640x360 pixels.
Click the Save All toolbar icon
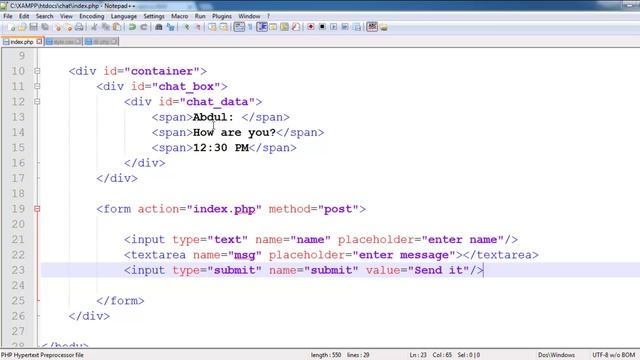[45, 27]
